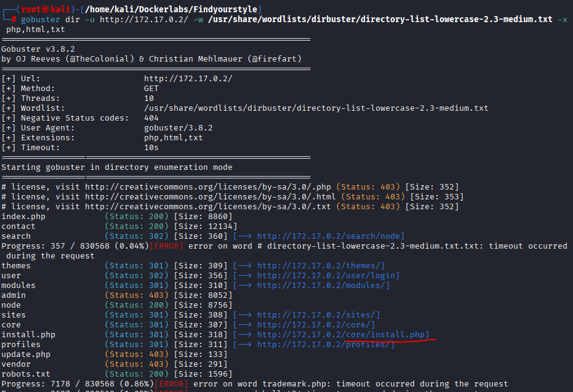This screenshot has width=573, height=392.
Task: Click the vendor result entry
Action: 16,364
